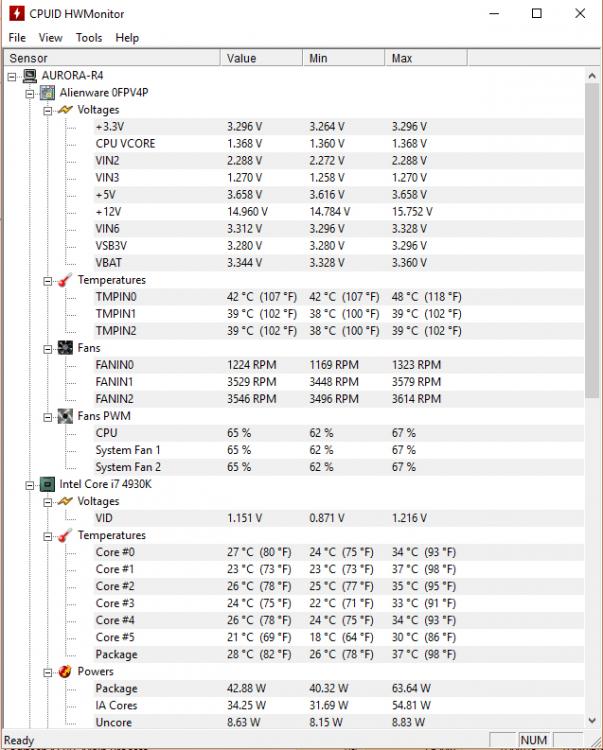Image resolution: width=603 pixels, height=750 pixels.
Task: Open the Tools menu
Action: coord(89,37)
